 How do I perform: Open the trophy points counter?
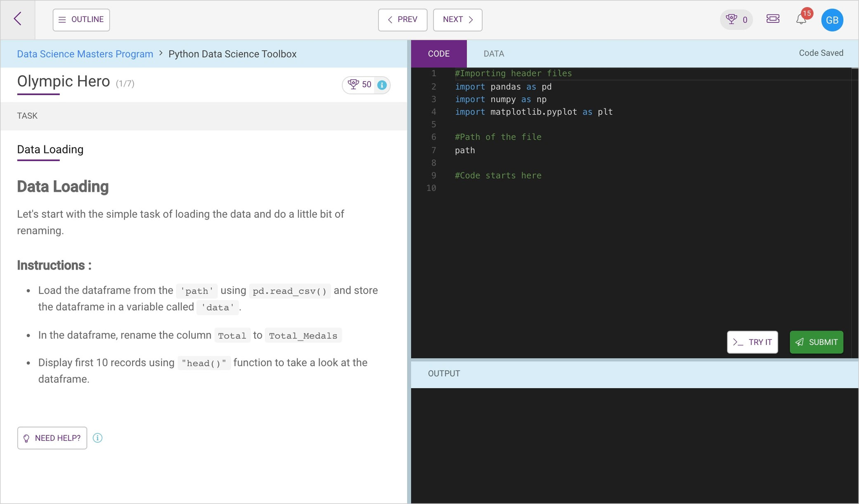pos(736,19)
